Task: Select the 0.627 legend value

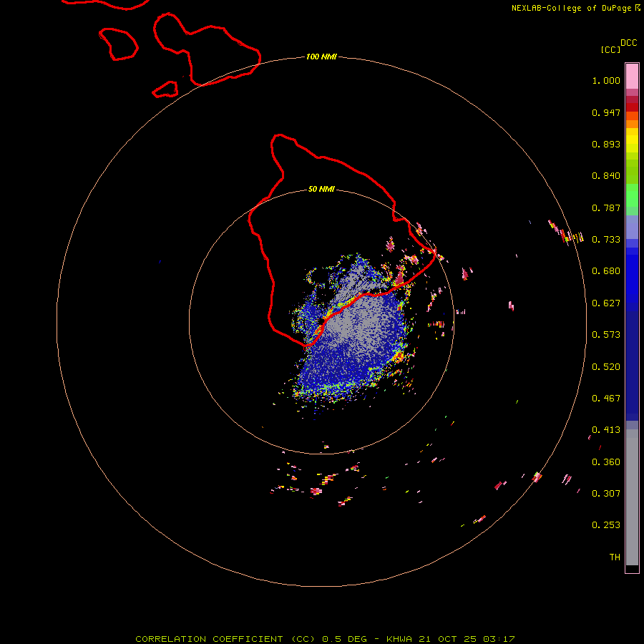Action: (606, 303)
